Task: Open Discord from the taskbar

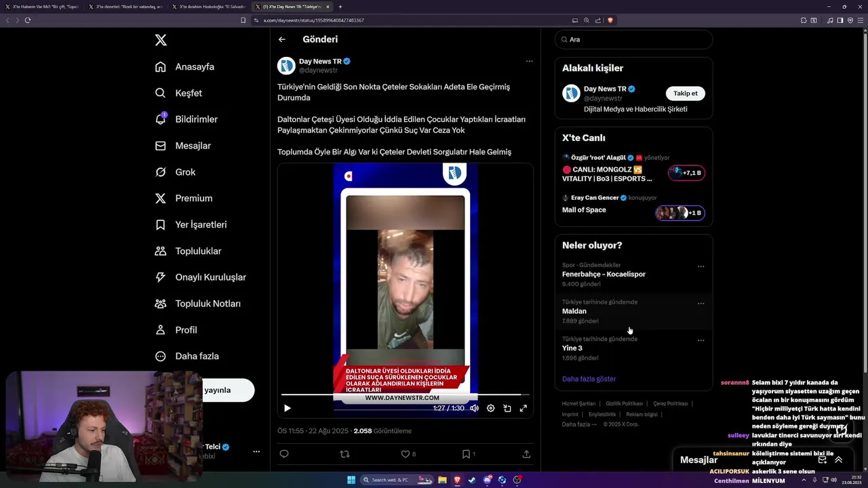Action: [487, 480]
